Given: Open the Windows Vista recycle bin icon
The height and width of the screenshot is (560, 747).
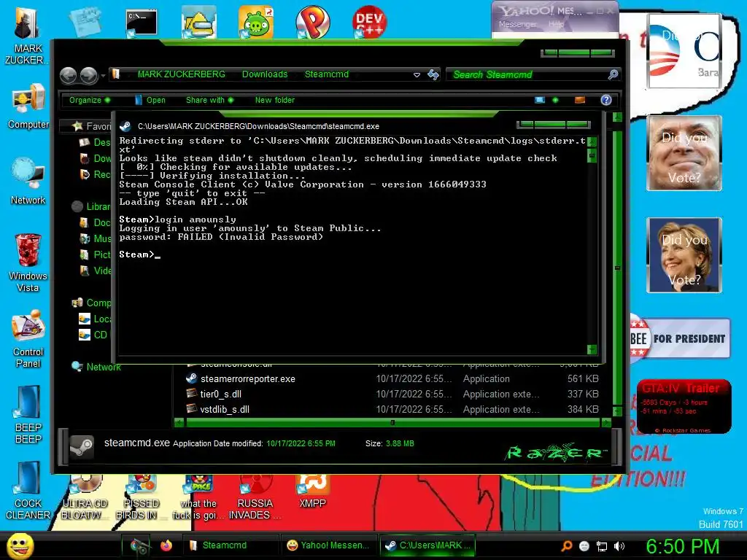Looking at the screenshot, I should coord(28,262).
